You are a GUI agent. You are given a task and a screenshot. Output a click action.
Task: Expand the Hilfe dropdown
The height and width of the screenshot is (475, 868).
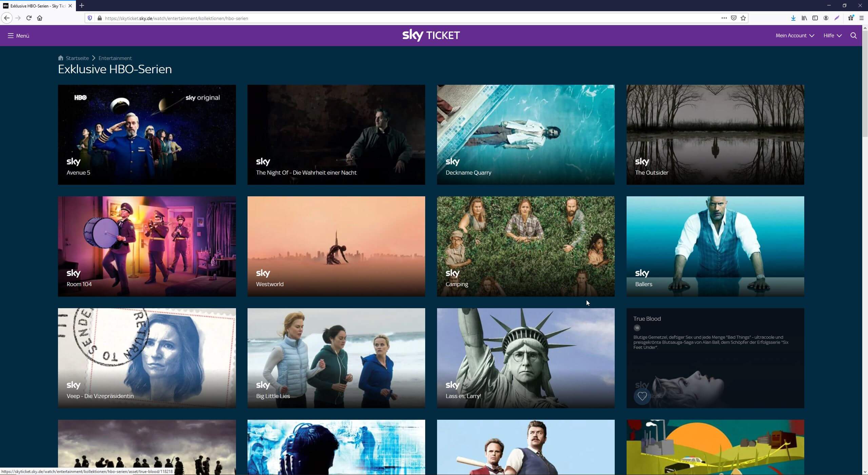click(832, 36)
